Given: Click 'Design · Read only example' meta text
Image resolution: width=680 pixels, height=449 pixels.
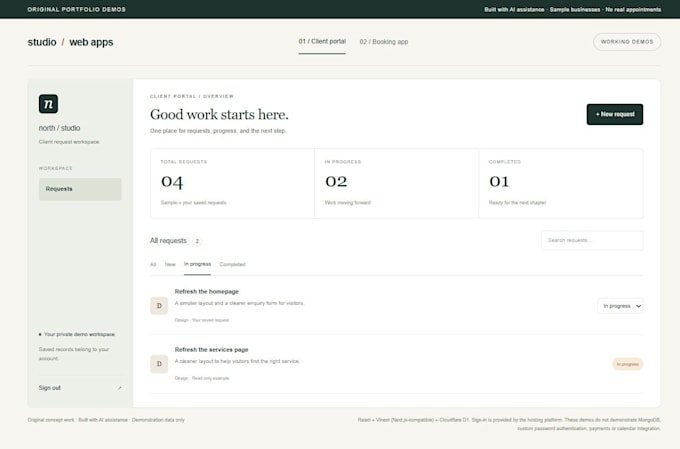Looking at the screenshot, I should (x=202, y=378).
